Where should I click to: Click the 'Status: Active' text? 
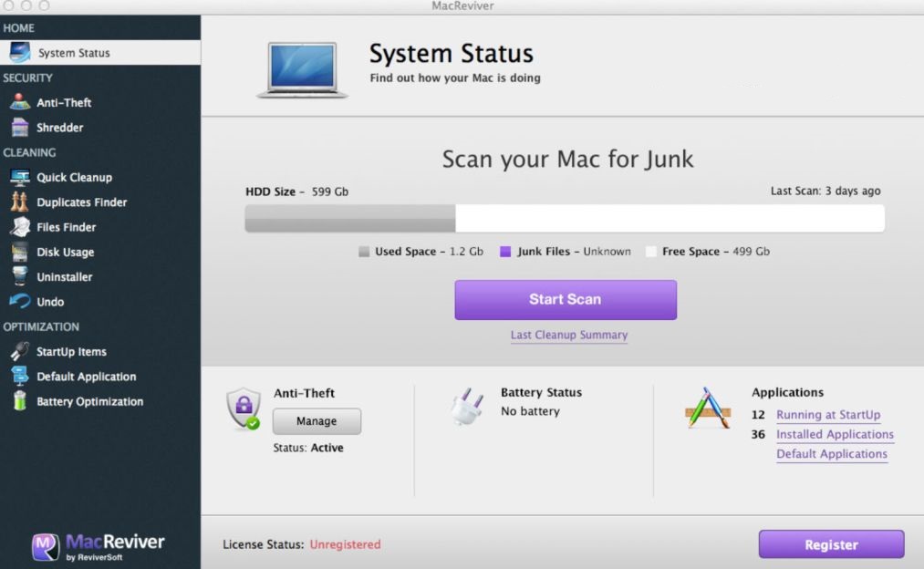click(x=308, y=448)
